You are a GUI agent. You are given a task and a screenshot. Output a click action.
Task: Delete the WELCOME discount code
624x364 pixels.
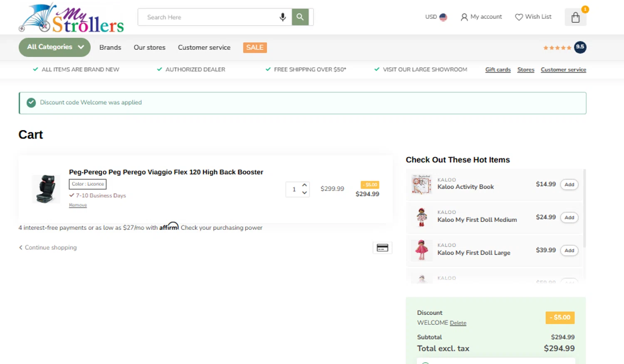[x=458, y=323]
